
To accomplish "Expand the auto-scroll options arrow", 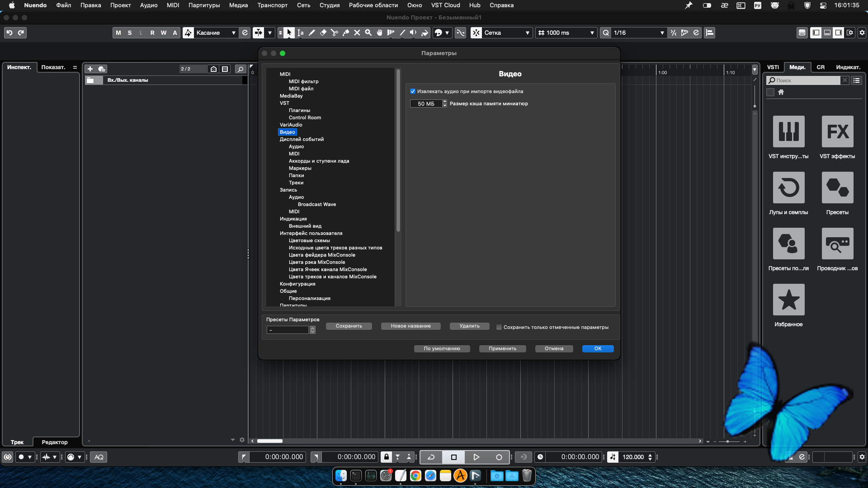I will click(270, 33).
